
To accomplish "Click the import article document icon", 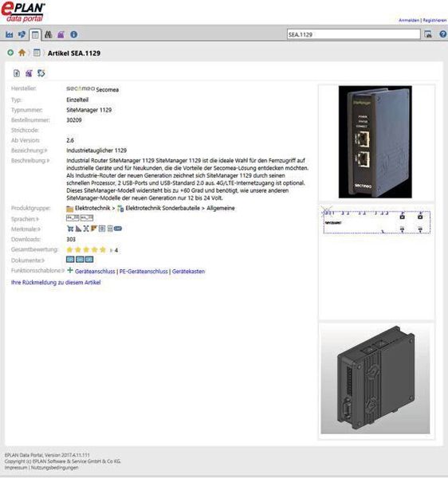I will coord(17,73).
